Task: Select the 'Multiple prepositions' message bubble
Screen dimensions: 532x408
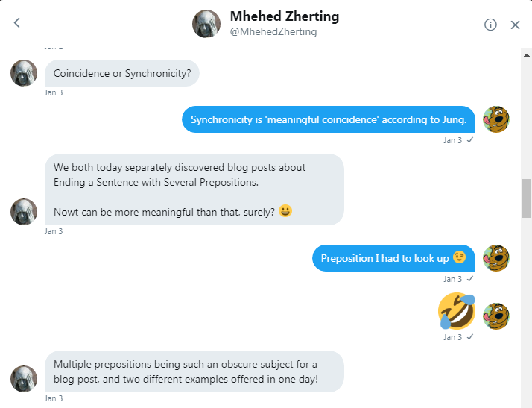Action: tap(194, 371)
